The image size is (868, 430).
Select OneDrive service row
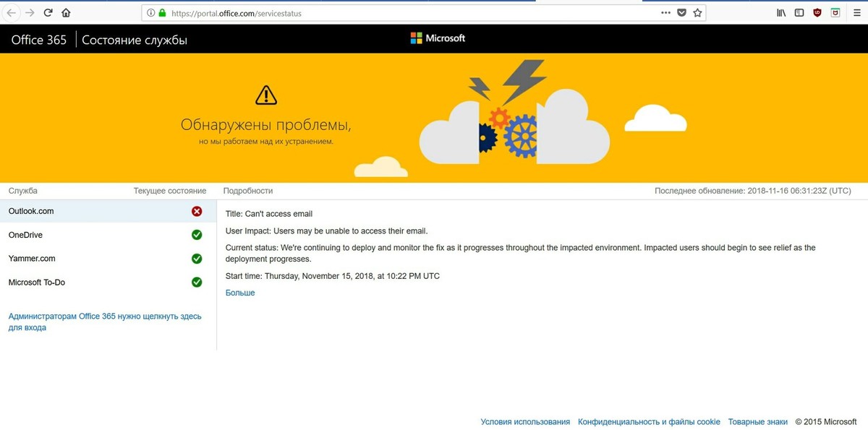[x=25, y=235]
